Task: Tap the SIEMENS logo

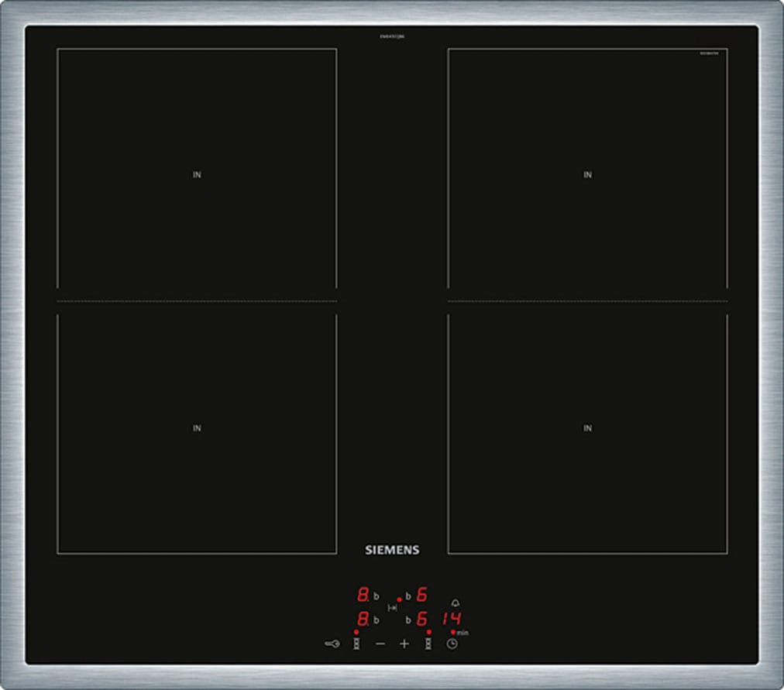Action: [x=392, y=550]
